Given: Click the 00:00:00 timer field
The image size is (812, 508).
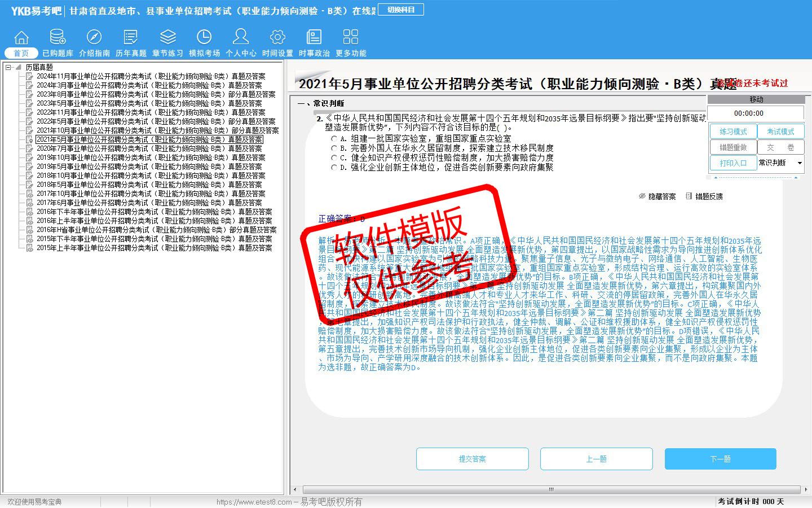Looking at the screenshot, I should tap(756, 113).
